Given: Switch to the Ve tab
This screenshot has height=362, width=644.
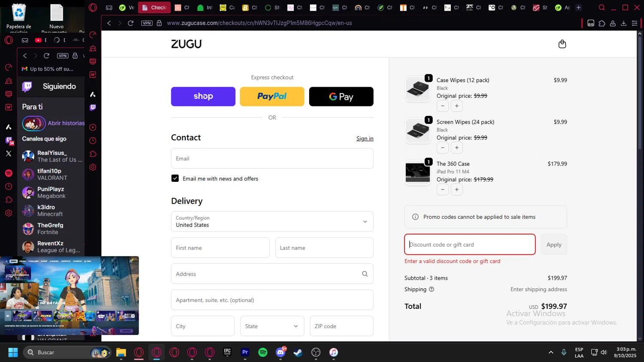Looking at the screenshot, I should [x=127, y=7].
